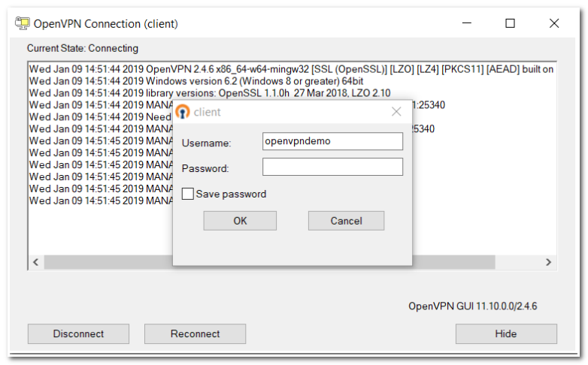The width and height of the screenshot is (588, 365).
Task: Click the Disconnect button
Action: 78,334
